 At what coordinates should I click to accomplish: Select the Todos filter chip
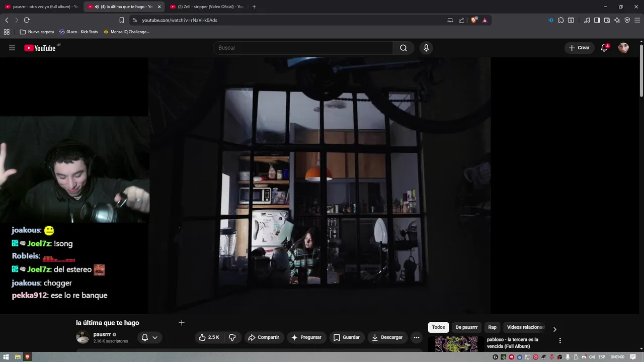[x=438, y=327]
